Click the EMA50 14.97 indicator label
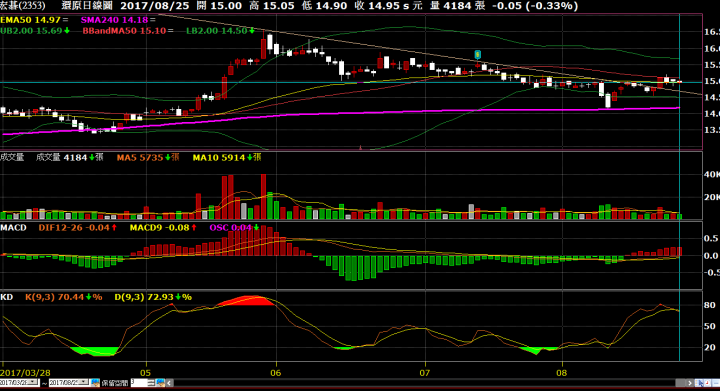The width and height of the screenshot is (720, 391). coord(30,20)
